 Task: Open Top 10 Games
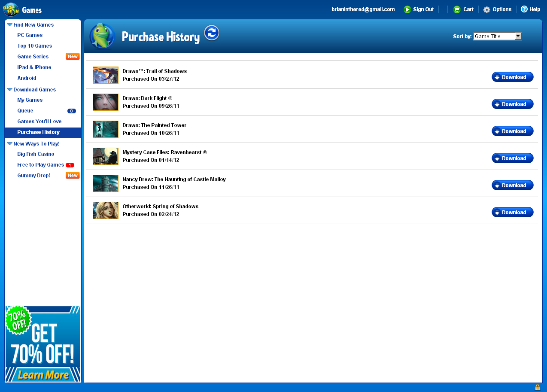(35, 46)
